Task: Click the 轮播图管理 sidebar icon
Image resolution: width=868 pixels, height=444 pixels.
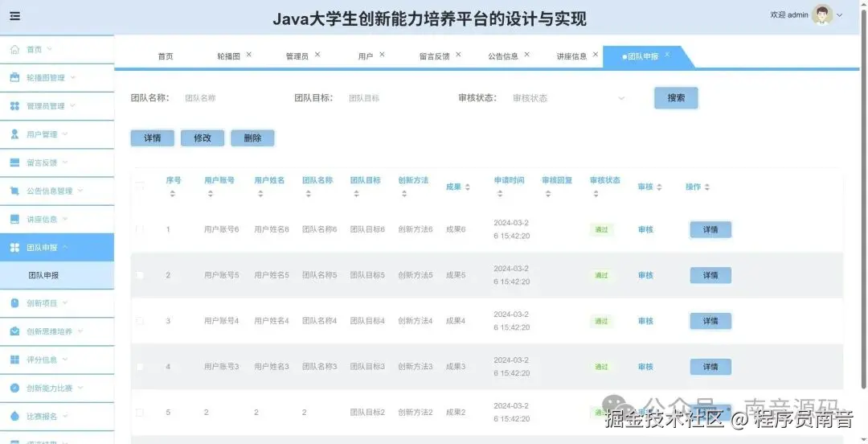Action: [x=15, y=77]
